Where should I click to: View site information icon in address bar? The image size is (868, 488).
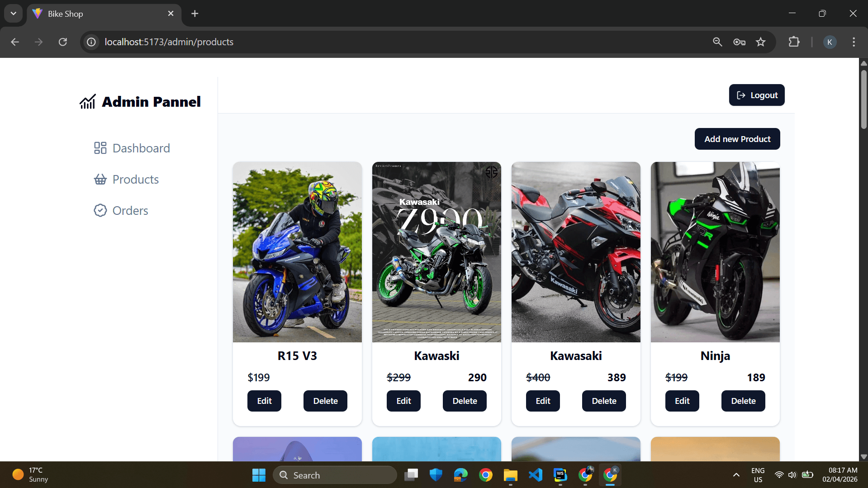coord(91,42)
